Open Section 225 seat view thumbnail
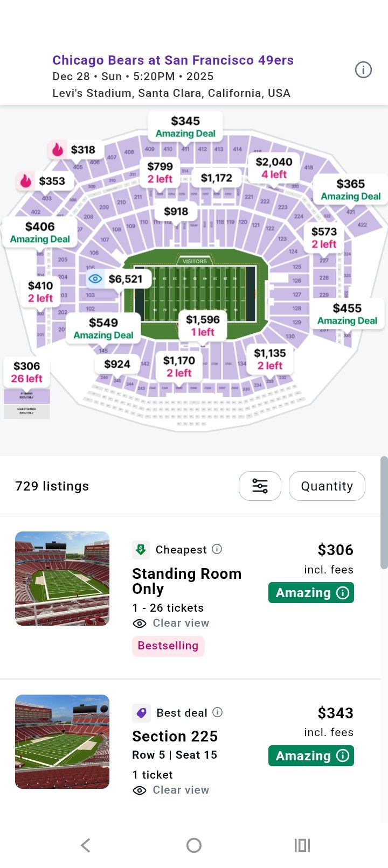The height and width of the screenshot is (868, 388). tap(62, 741)
